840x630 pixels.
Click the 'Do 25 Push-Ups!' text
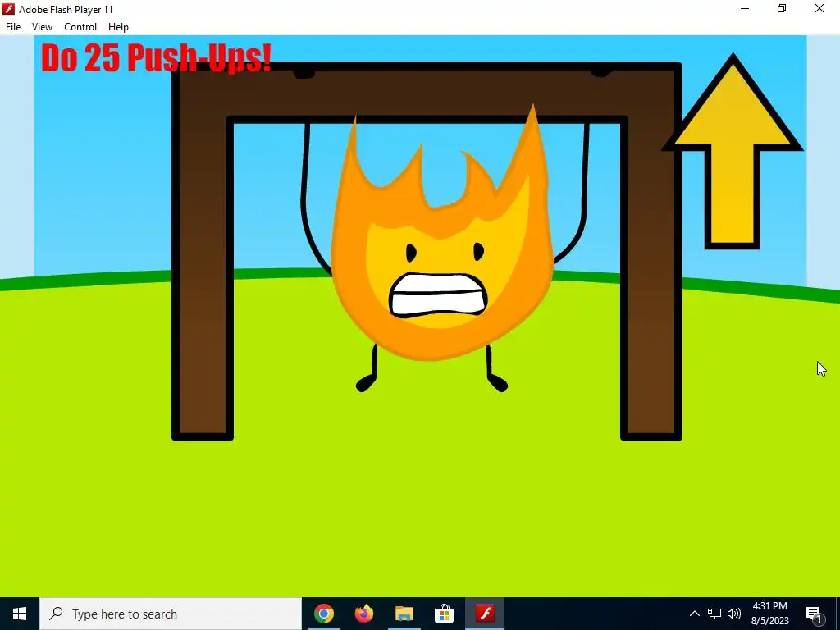157,57
